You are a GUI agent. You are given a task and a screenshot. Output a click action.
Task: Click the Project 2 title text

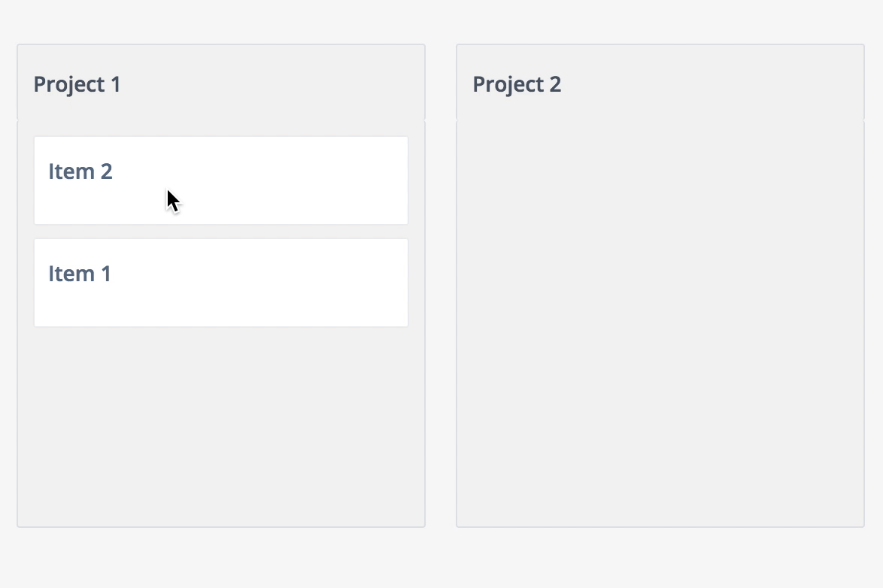(x=517, y=84)
